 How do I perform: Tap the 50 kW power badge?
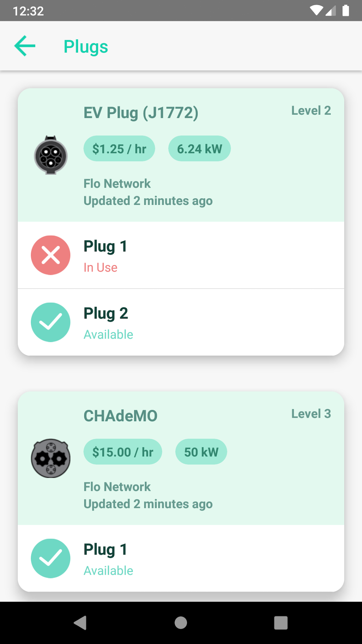(x=201, y=451)
